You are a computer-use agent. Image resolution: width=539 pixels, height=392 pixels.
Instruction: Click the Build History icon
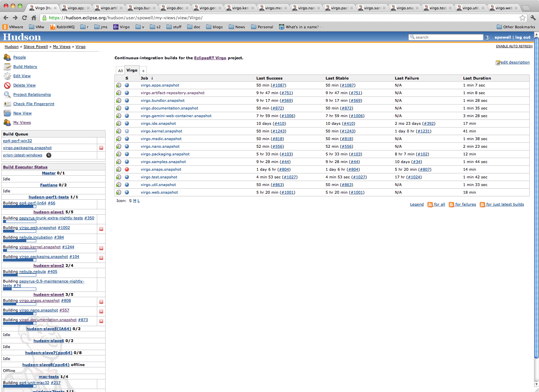pos(7,67)
